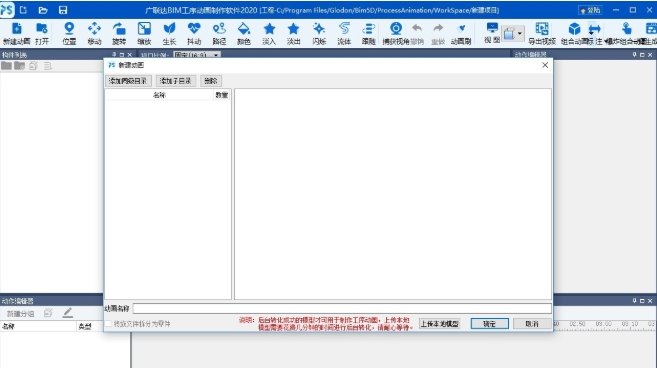Click the 标注 annotation dimension icon

pos(595,29)
